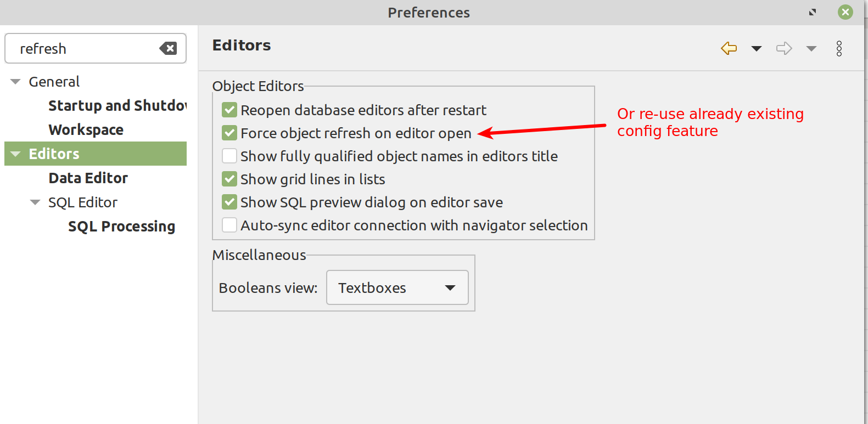Toggle Auto-sync editor connection with navigator selection
This screenshot has height=424, width=868.
(x=229, y=225)
